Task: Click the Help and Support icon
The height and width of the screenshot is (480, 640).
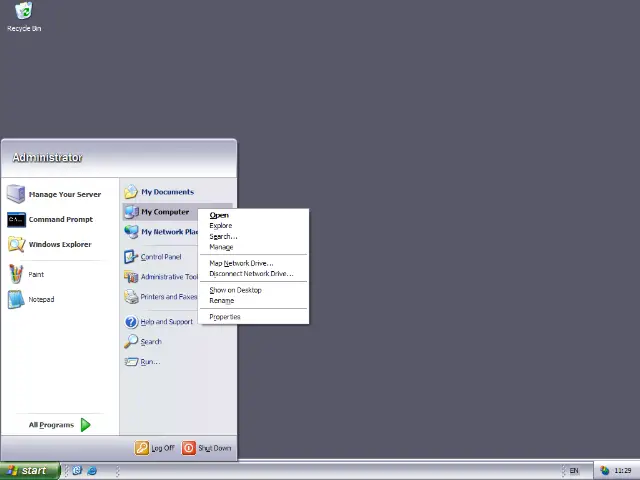Action: (x=131, y=322)
